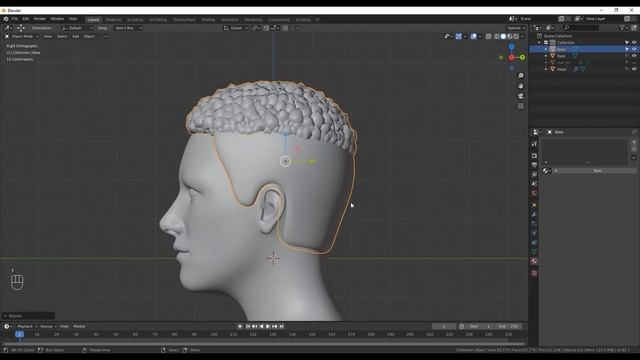
Task: Select wireframe viewport shading
Action: (x=497, y=36)
